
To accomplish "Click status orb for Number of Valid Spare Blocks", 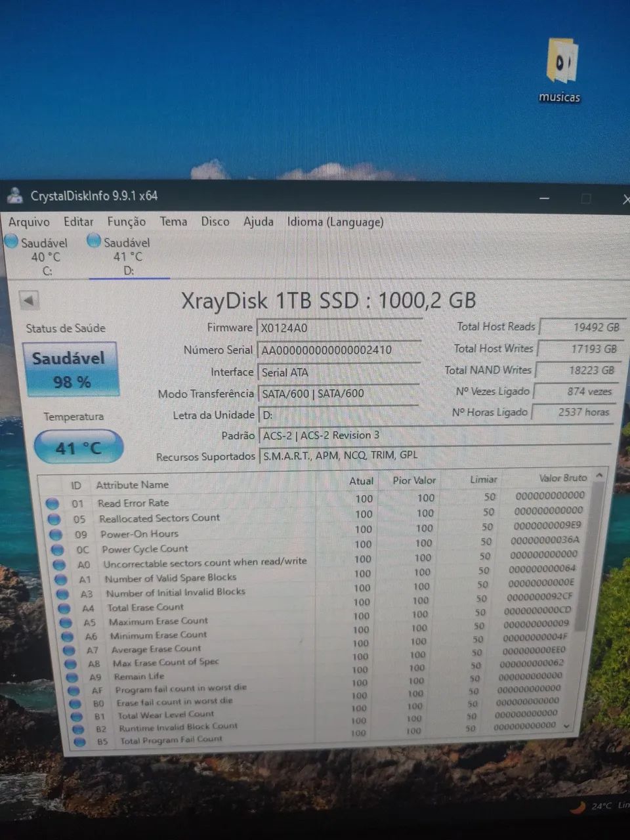I will pyautogui.click(x=61, y=580).
